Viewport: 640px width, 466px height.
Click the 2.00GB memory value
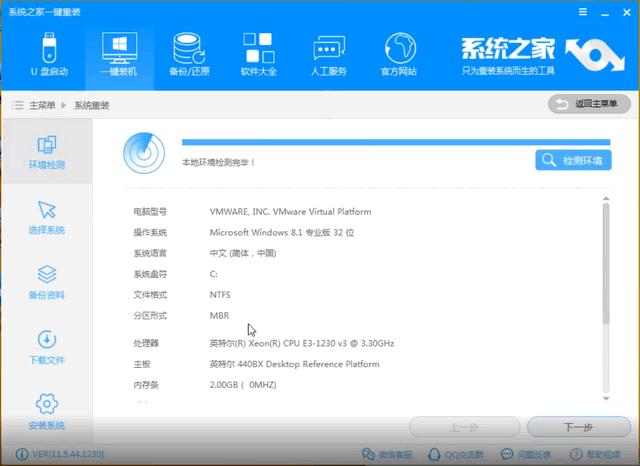243,385
